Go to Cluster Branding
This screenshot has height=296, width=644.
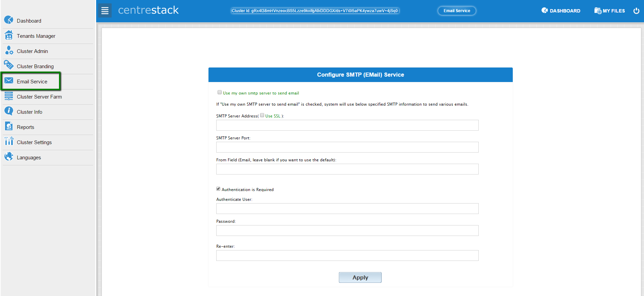[35, 66]
